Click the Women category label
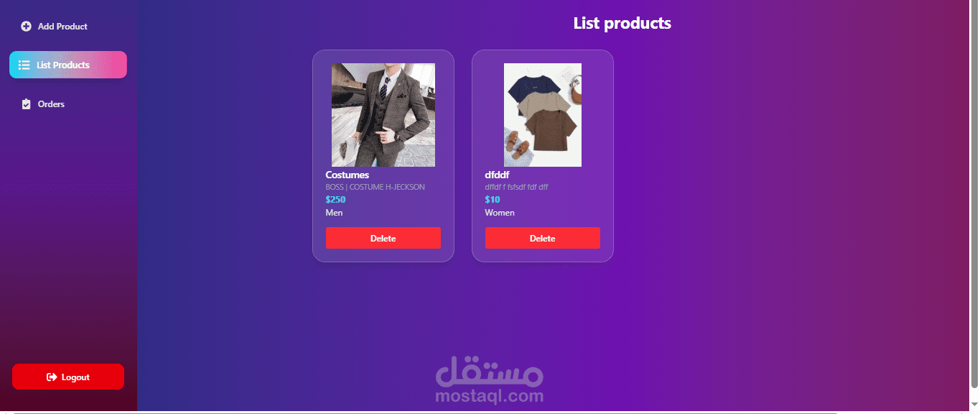Screen dimensions: 980x414 pos(500,213)
